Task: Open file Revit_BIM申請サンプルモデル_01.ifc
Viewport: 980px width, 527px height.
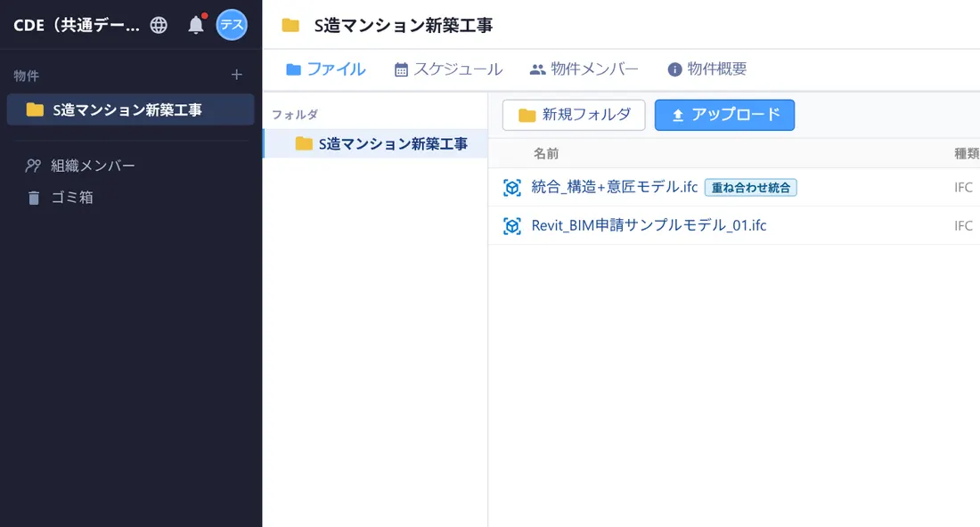Action: (649, 225)
